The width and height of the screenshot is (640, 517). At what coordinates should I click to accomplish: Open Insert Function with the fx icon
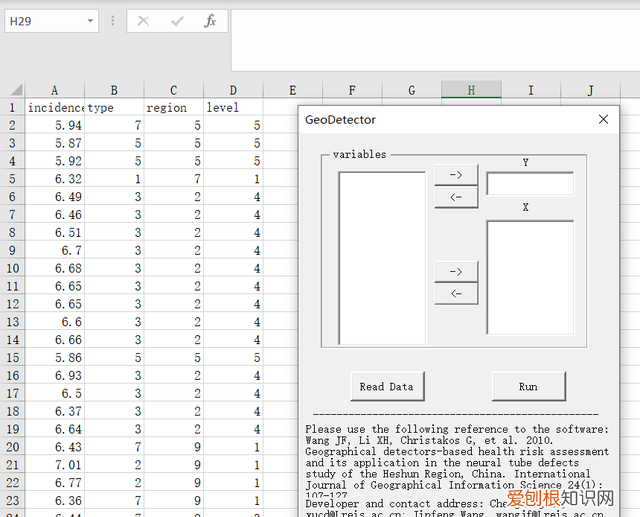210,21
